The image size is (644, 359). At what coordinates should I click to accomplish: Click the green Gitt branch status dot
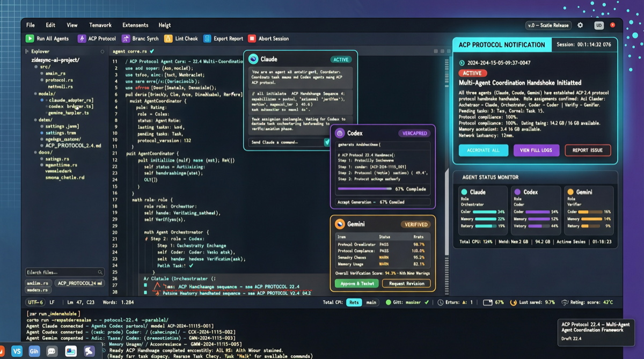point(389,303)
